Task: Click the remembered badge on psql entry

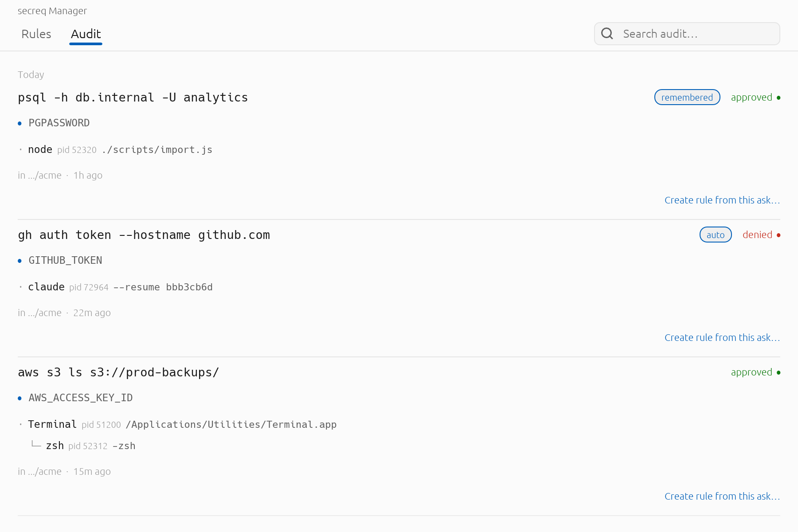Action: pyautogui.click(x=687, y=98)
